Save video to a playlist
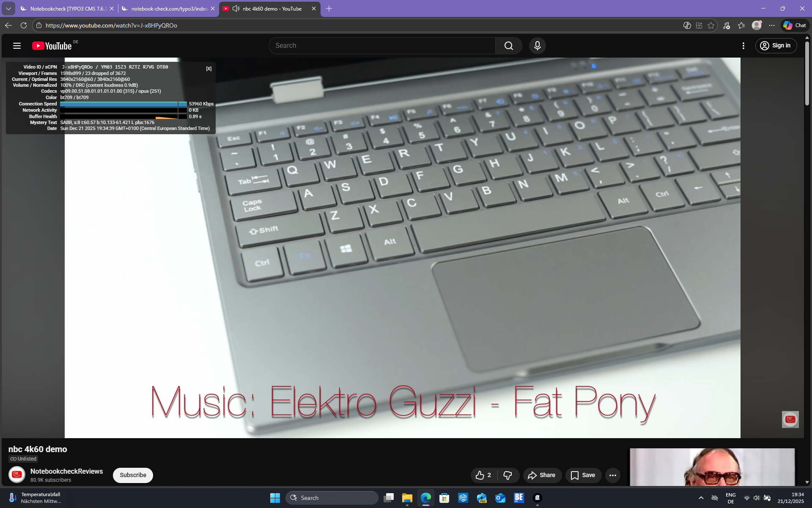This screenshot has height=508, width=812. point(583,475)
